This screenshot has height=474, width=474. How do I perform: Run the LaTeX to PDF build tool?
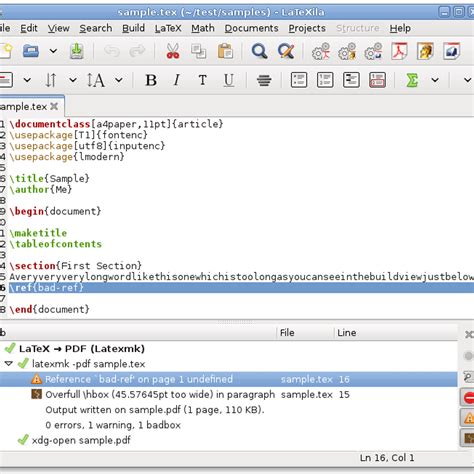(x=321, y=51)
